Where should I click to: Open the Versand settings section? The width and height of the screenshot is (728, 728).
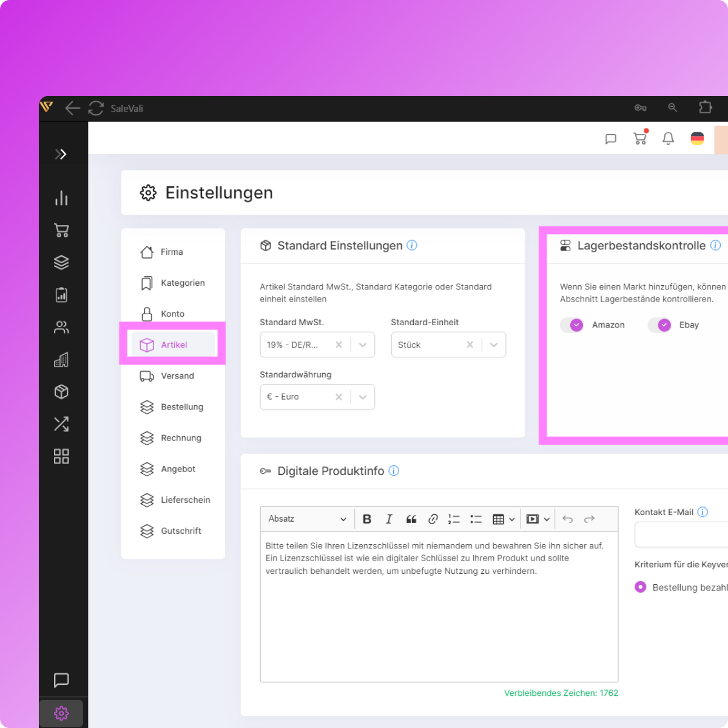point(177,376)
